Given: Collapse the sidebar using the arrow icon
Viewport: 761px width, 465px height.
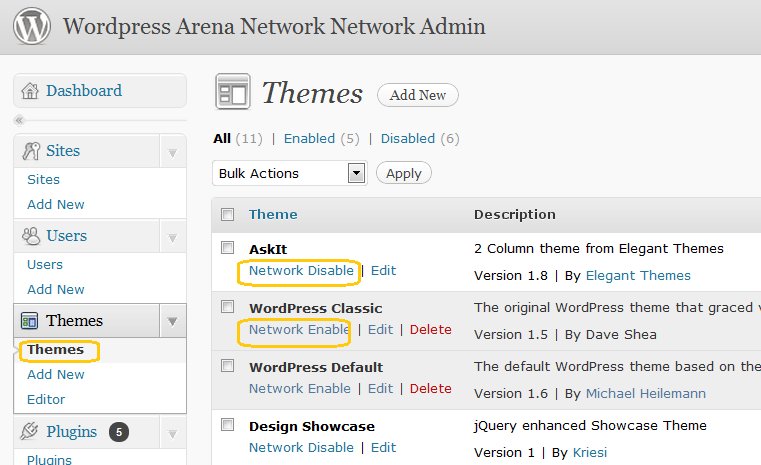Looking at the screenshot, I should [19, 120].
